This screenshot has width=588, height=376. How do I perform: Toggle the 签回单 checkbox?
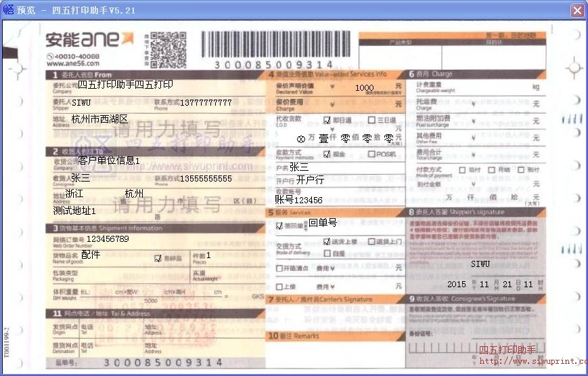tap(279, 226)
